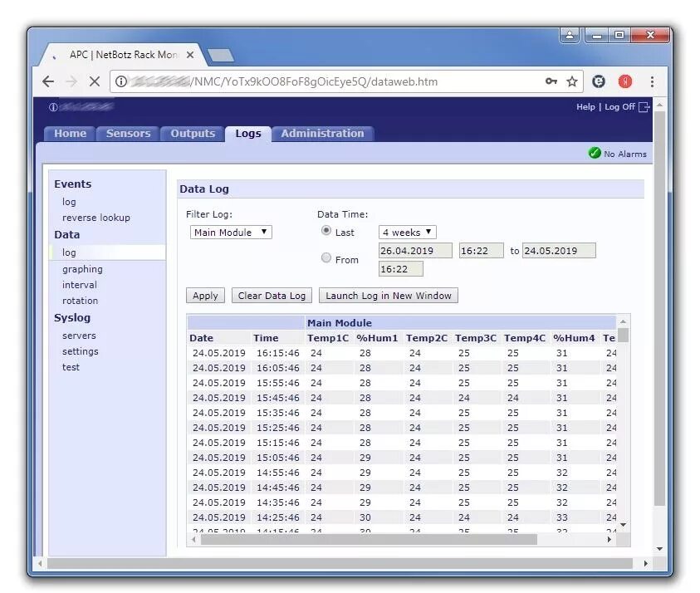Switch to the Outputs tab
This screenshot has width=700, height=593.
pyautogui.click(x=193, y=134)
